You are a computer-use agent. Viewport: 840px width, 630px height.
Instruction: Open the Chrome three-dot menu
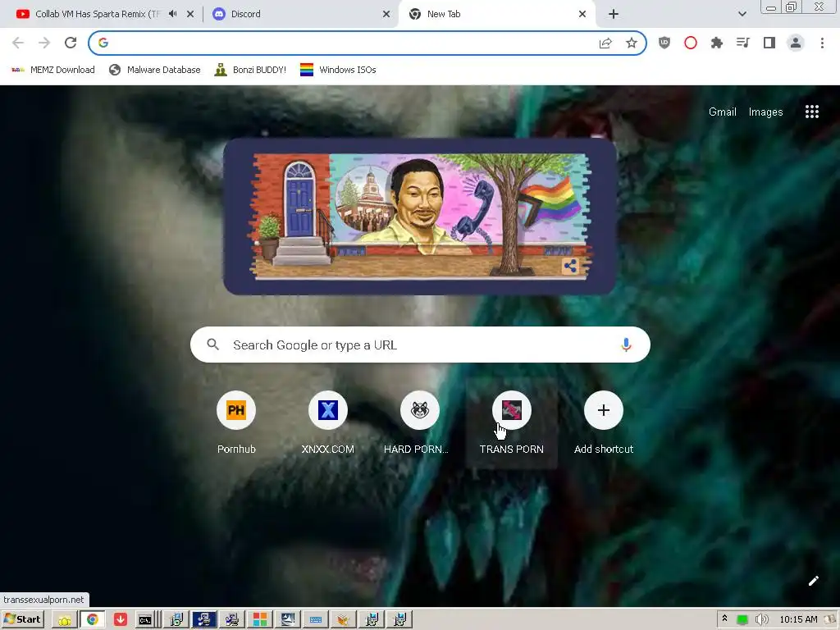(822, 43)
